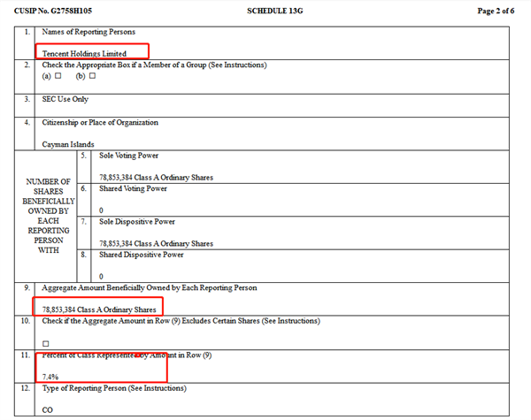Viewport: 531px width, 420px height.
Task: Select the share count under Sole Dispositive Power
Action: coord(156,243)
